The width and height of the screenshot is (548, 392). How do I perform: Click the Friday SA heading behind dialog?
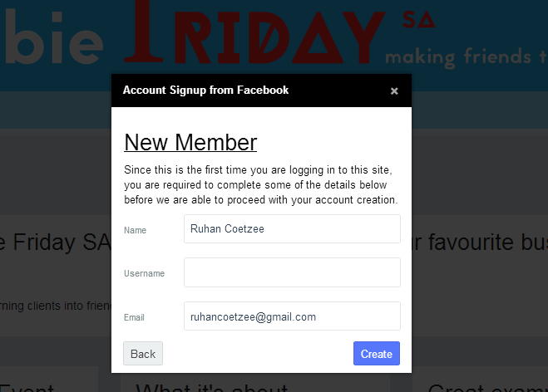coord(56,242)
